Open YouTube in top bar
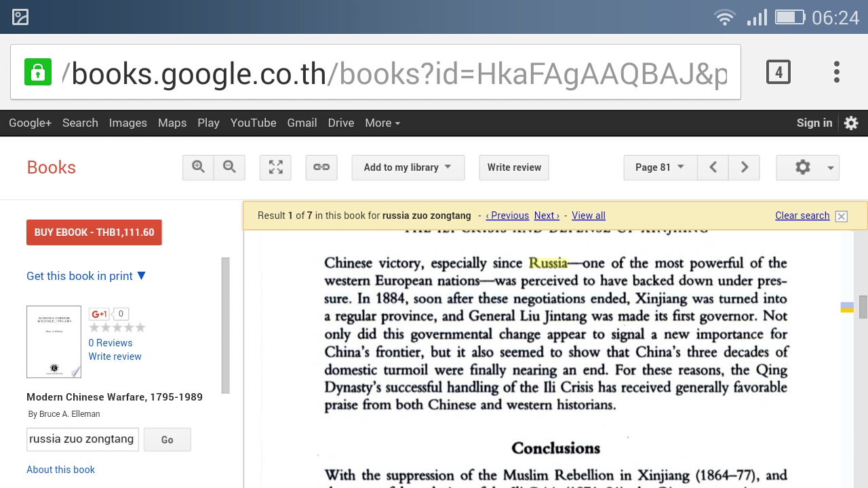 [x=253, y=123]
